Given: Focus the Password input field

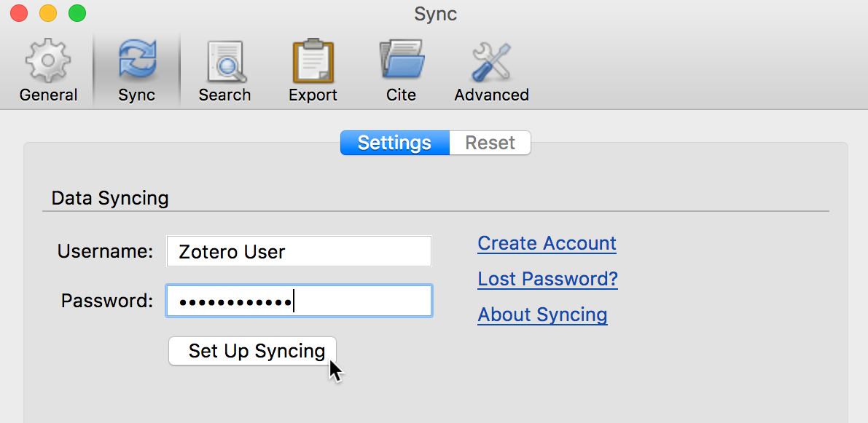Looking at the screenshot, I should pos(299,301).
